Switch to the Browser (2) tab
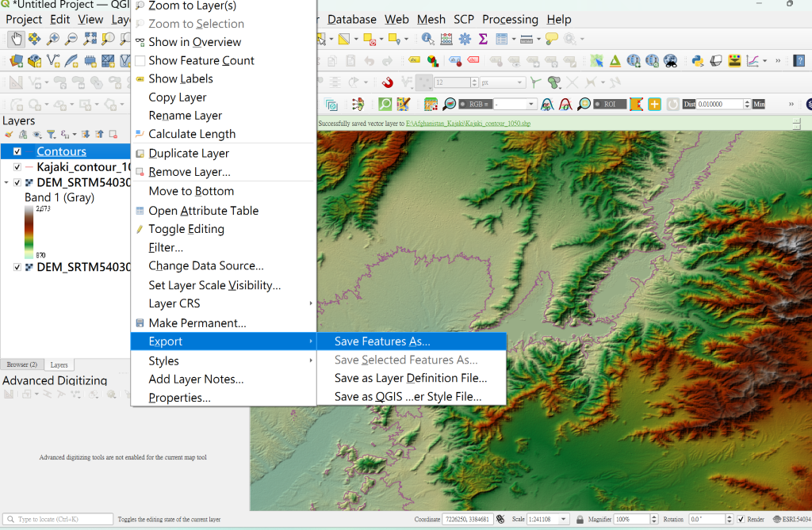This screenshot has width=812, height=530. point(22,364)
